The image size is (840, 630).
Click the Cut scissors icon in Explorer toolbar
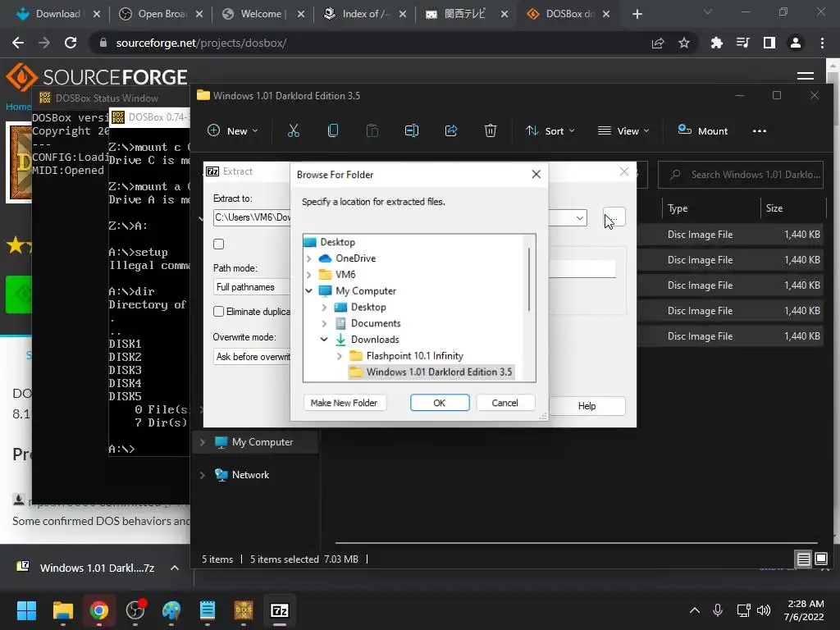pos(294,130)
